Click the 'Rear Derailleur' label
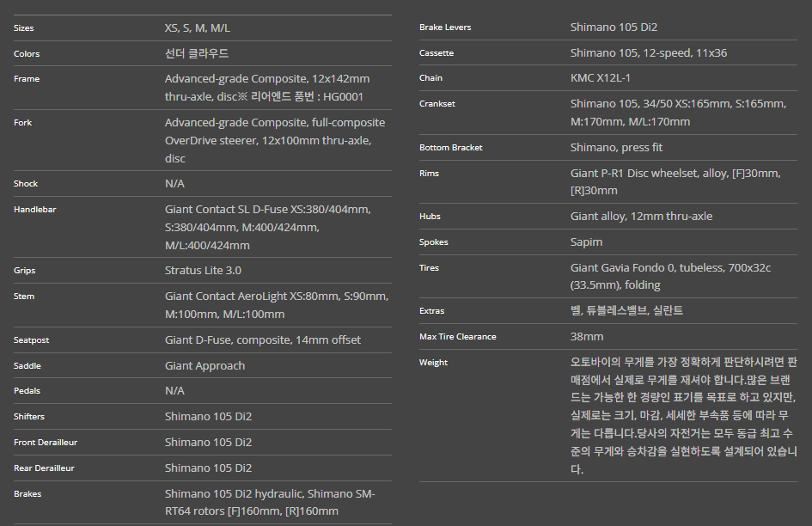The image size is (812, 526). pyautogui.click(x=44, y=468)
